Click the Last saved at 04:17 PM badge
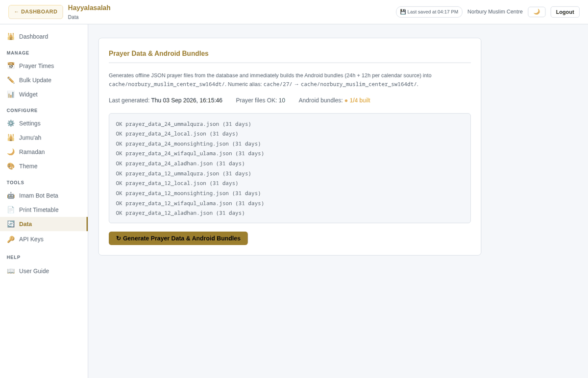This screenshot has width=588, height=378. (x=429, y=12)
